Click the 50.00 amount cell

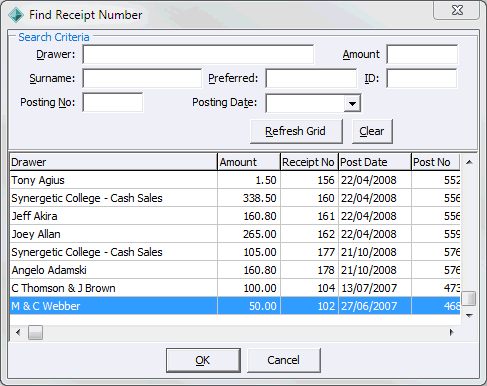coord(249,306)
